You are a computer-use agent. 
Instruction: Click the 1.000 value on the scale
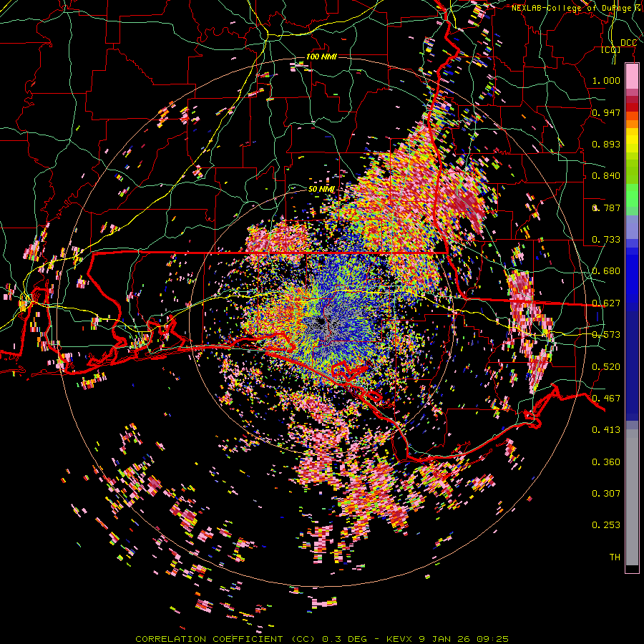(606, 80)
